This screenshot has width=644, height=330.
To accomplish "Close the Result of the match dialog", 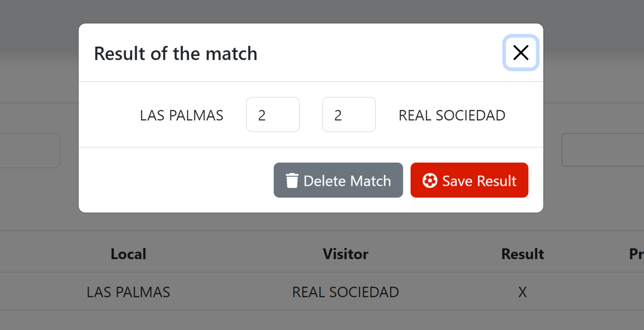I will coord(520,53).
